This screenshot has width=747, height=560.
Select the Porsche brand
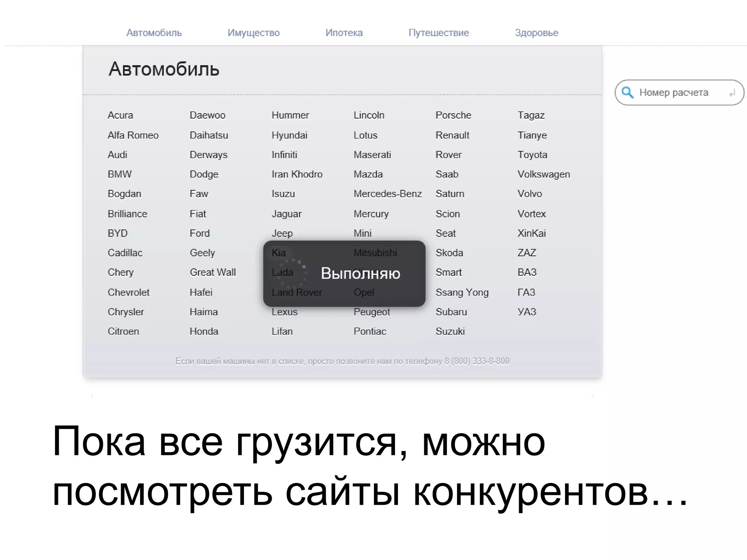click(x=453, y=115)
